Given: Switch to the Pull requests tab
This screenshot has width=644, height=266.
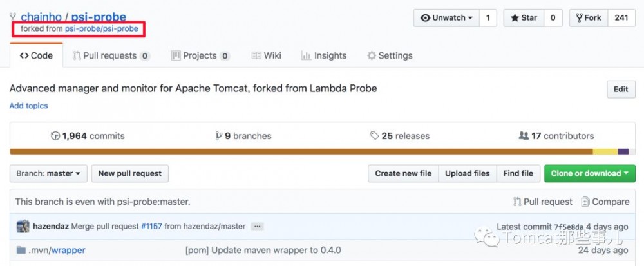Looking at the screenshot, I should [111, 56].
